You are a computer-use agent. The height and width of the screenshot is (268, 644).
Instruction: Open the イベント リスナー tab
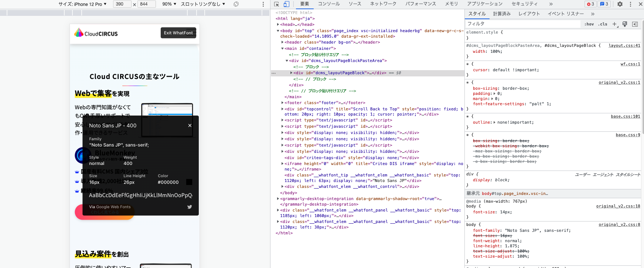[x=566, y=14]
